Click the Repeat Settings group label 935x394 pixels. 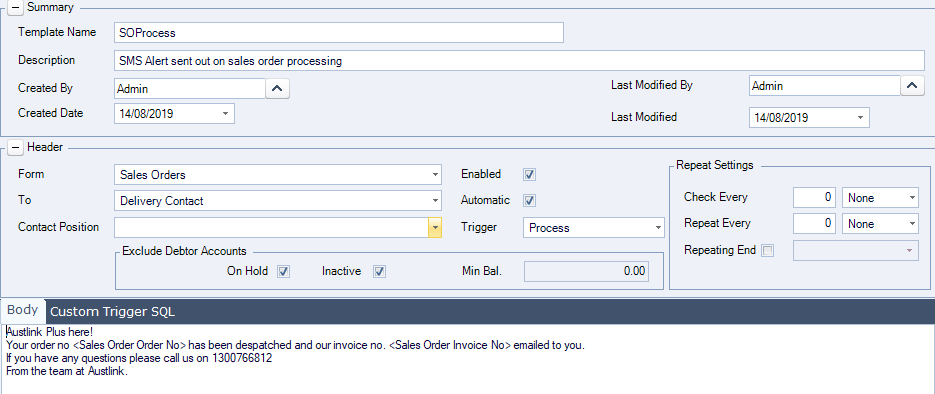(x=714, y=165)
